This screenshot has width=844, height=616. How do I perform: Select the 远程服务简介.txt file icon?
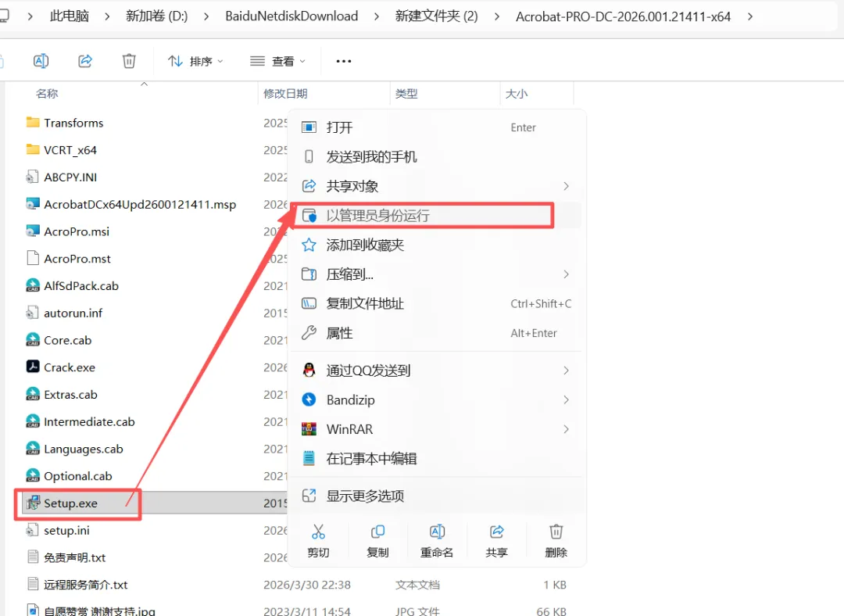33,584
